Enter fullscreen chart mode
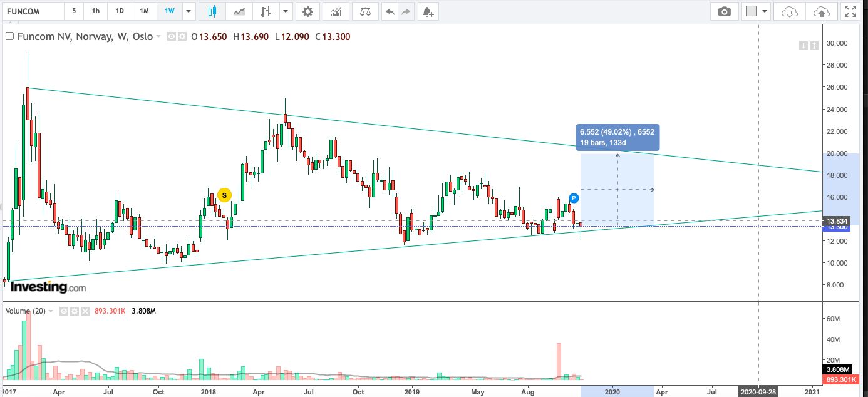The height and width of the screenshot is (397, 868). point(850,11)
